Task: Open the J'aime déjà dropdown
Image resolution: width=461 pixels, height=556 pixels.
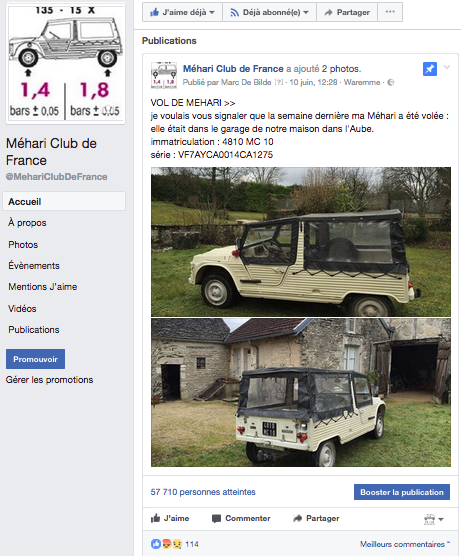Action: [182, 12]
